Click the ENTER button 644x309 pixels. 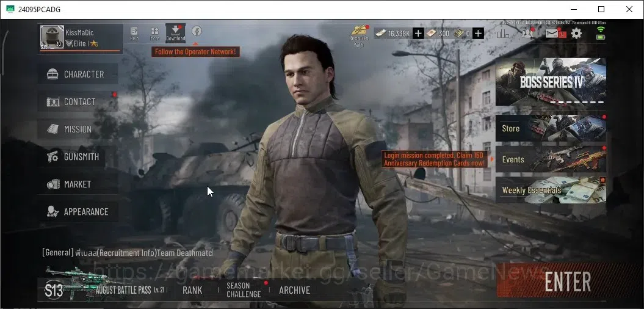[x=567, y=282]
